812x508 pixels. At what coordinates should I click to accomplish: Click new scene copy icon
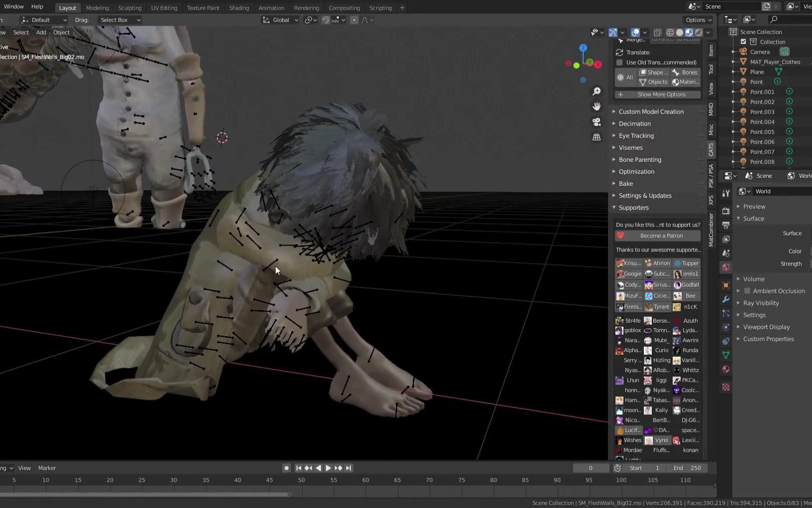pyautogui.click(x=766, y=6)
